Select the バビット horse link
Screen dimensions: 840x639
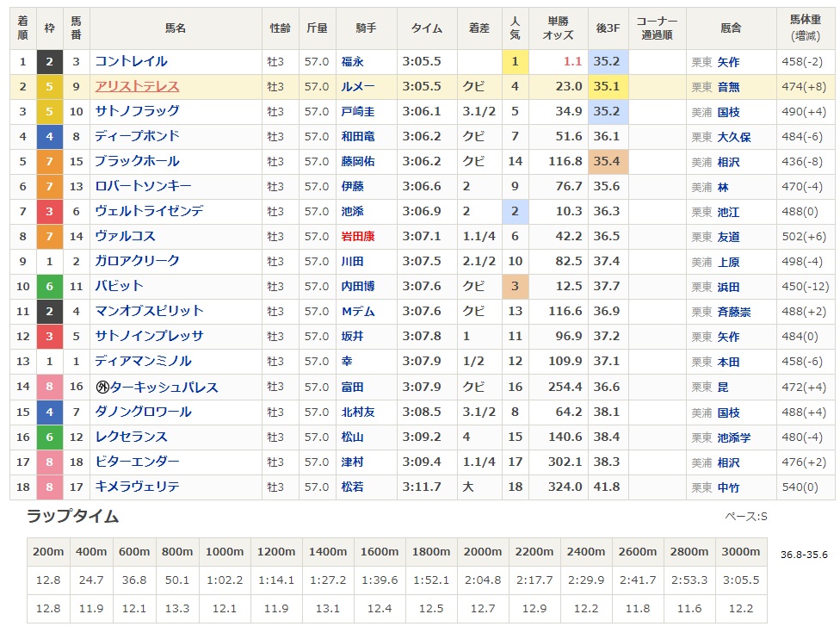(119, 286)
